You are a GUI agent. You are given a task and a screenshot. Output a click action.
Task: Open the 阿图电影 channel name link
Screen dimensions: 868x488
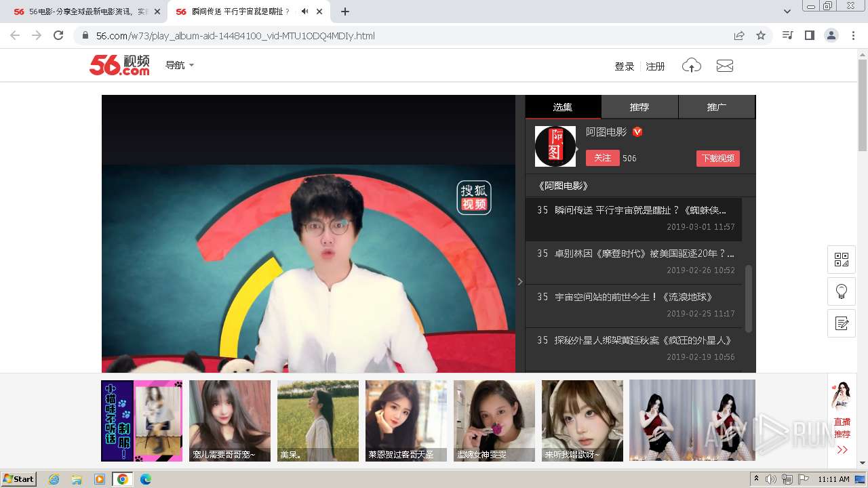pyautogui.click(x=606, y=132)
